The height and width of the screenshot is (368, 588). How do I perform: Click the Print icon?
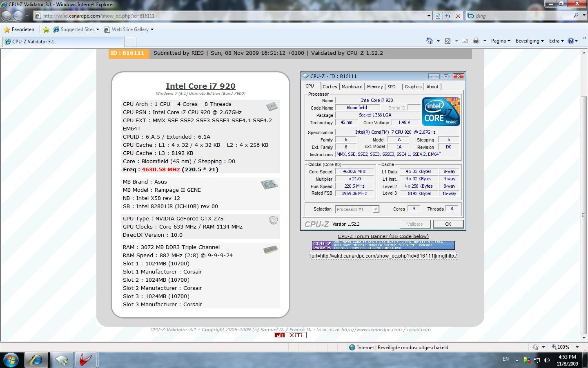[476, 41]
